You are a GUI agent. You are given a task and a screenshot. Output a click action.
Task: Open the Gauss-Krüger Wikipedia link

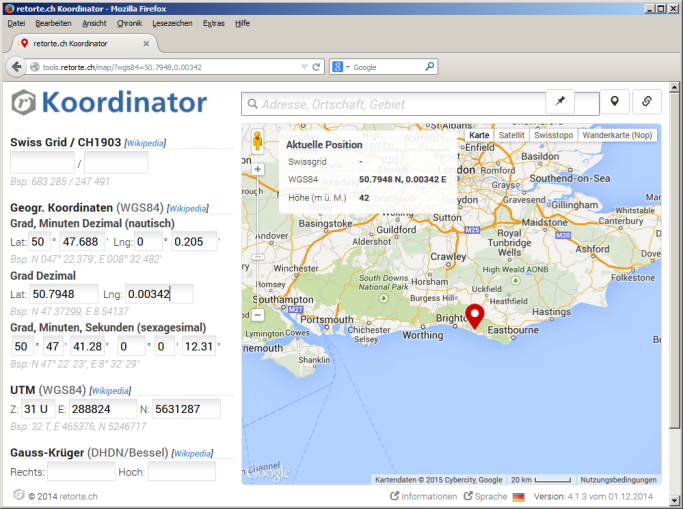[x=192, y=454]
